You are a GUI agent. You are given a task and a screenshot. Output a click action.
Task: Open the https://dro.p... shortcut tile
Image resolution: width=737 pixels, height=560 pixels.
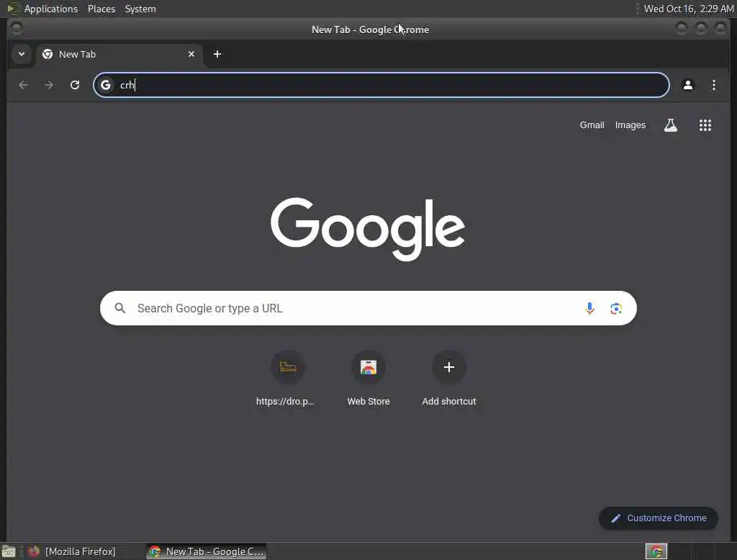click(x=288, y=379)
